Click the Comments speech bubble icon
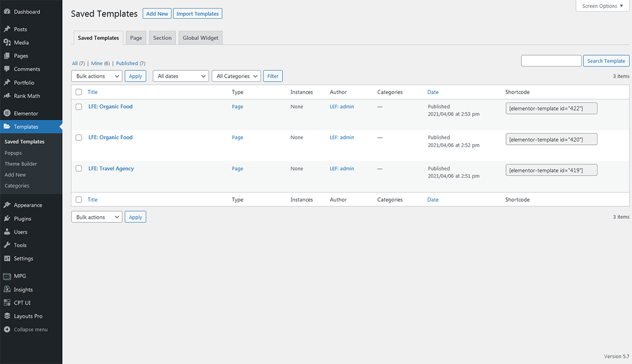This screenshot has width=632, height=364. click(7, 69)
